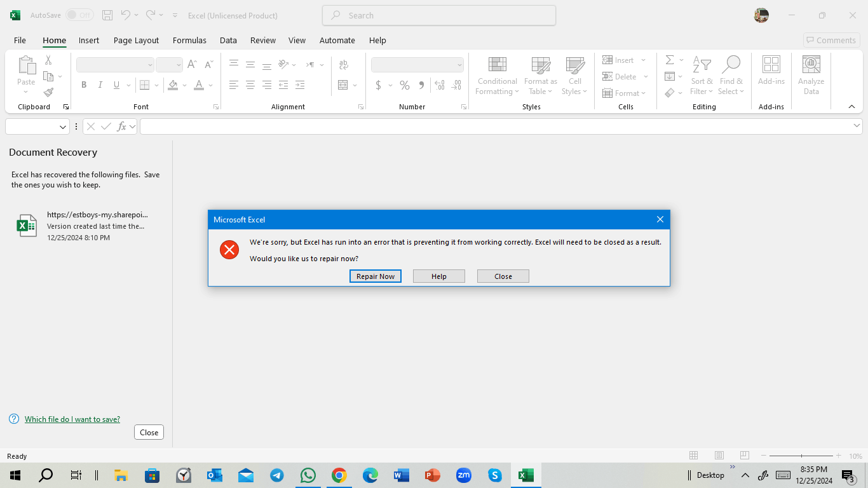Open the File menu
868x488 pixels.
click(x=20, y=40)
